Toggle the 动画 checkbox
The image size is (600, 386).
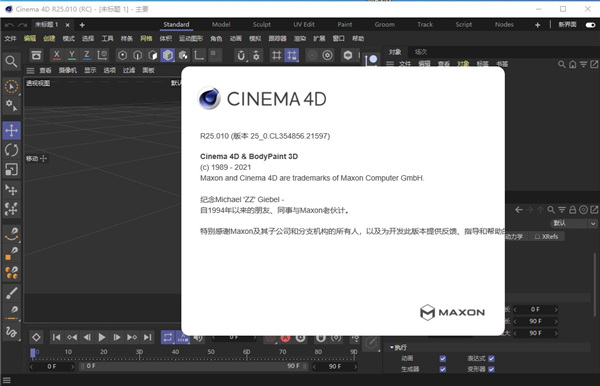pyautogui.click(x=443, y=358)
